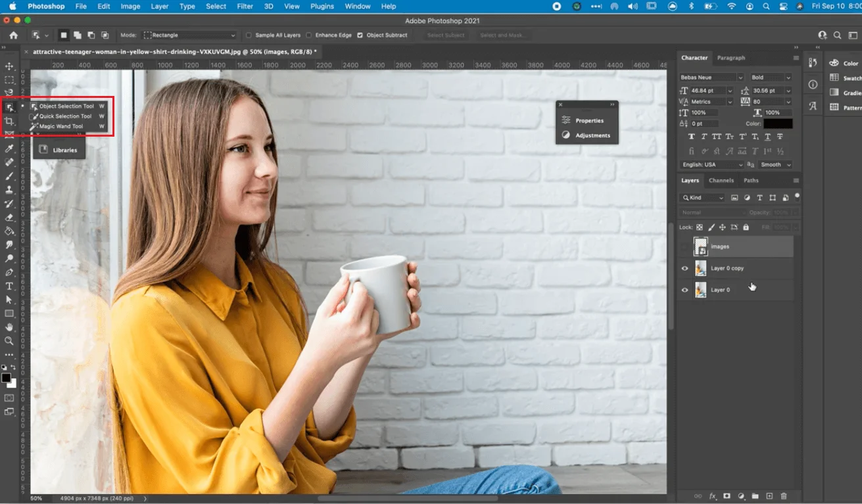
Task: Open the Filter menu
Action: pos(245,6)
